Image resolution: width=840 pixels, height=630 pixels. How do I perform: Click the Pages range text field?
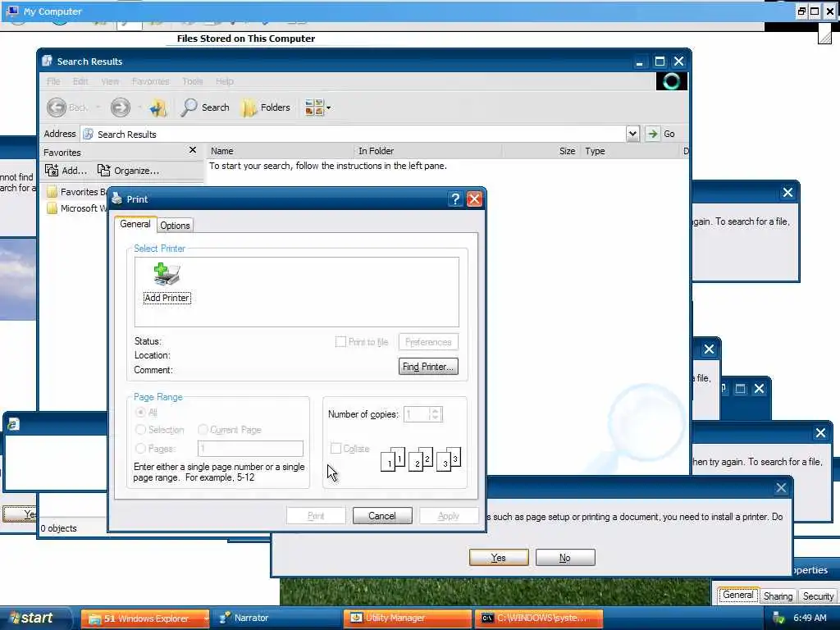[x=250, y=449]
